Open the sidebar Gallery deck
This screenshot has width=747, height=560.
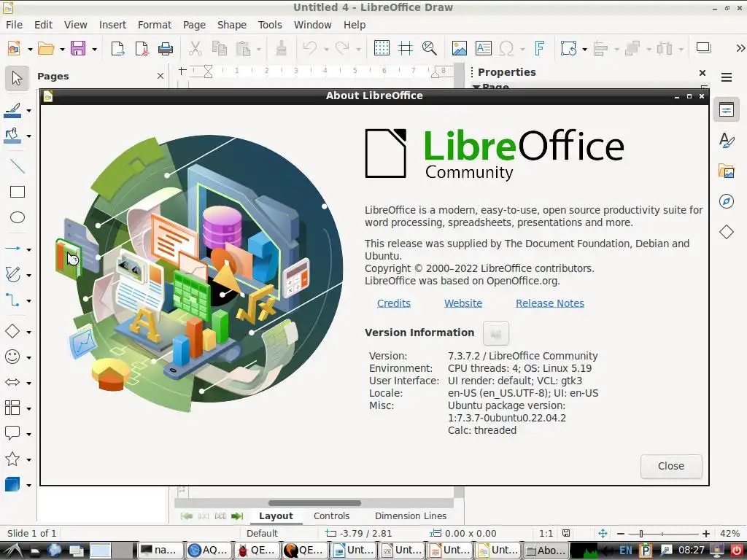click(x=727, y=171)
